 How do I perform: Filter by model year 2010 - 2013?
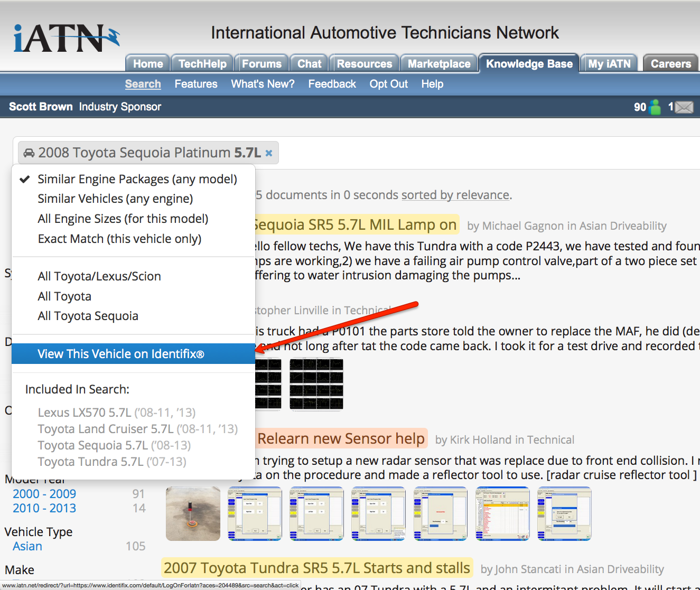44,508
